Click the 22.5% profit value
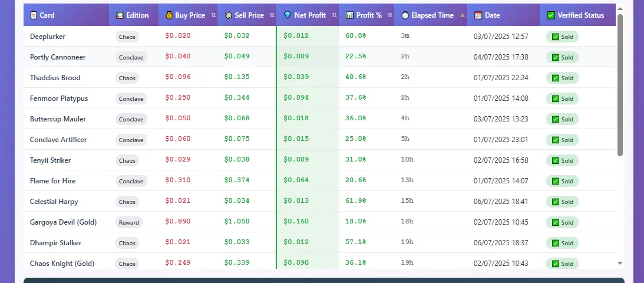644x283 pixels. 356,56
